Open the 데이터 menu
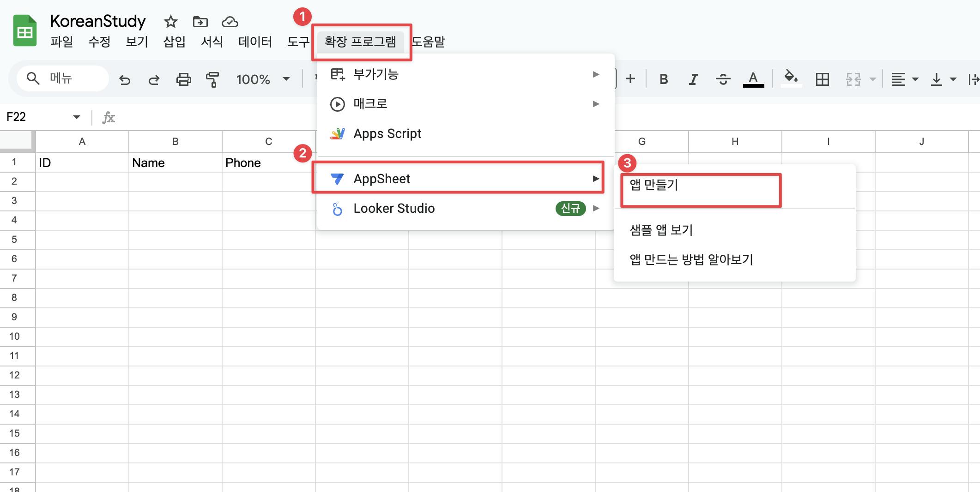This screenshot has height=492, width=980. tap(255, 42)
